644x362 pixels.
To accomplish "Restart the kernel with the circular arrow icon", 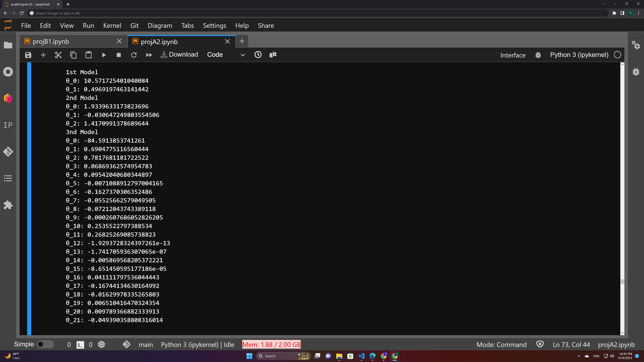I will 134,55.
